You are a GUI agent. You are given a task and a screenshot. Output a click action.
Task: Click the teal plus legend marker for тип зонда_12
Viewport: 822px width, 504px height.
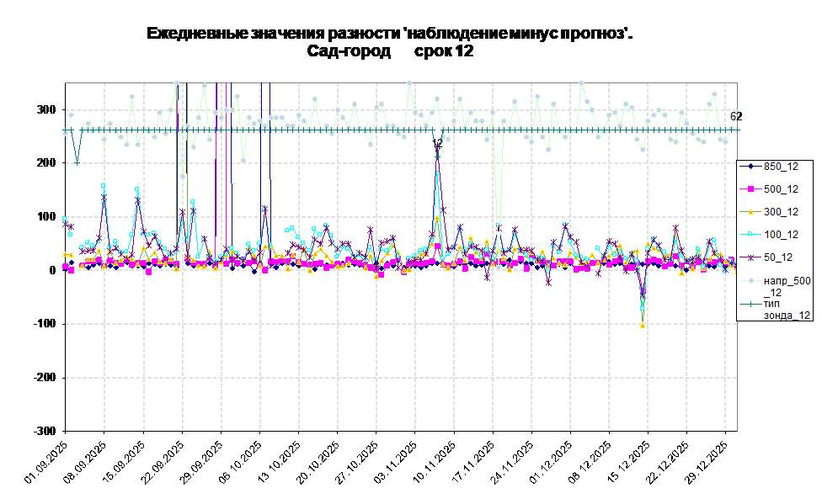point(750,304)
